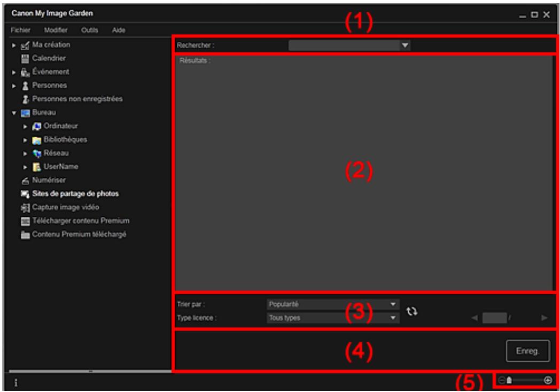Open the Rechercher dropdown list

(405, 45)
